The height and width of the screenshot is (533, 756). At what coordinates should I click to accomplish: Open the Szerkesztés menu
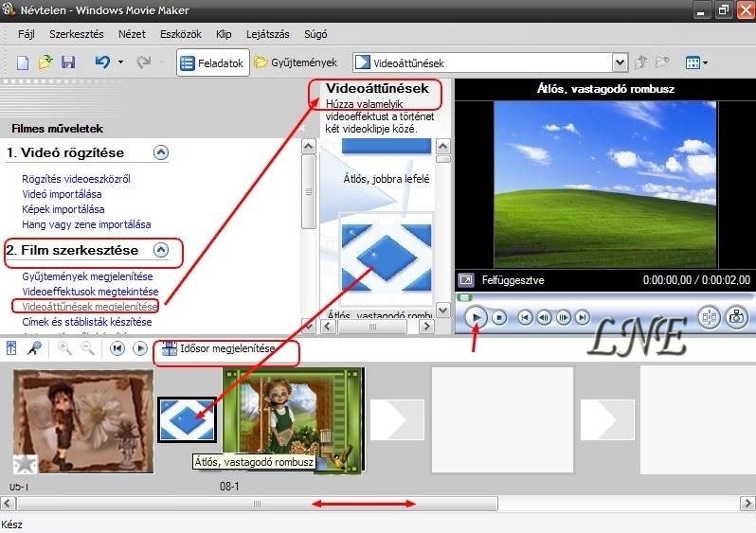tap(76, 34)
